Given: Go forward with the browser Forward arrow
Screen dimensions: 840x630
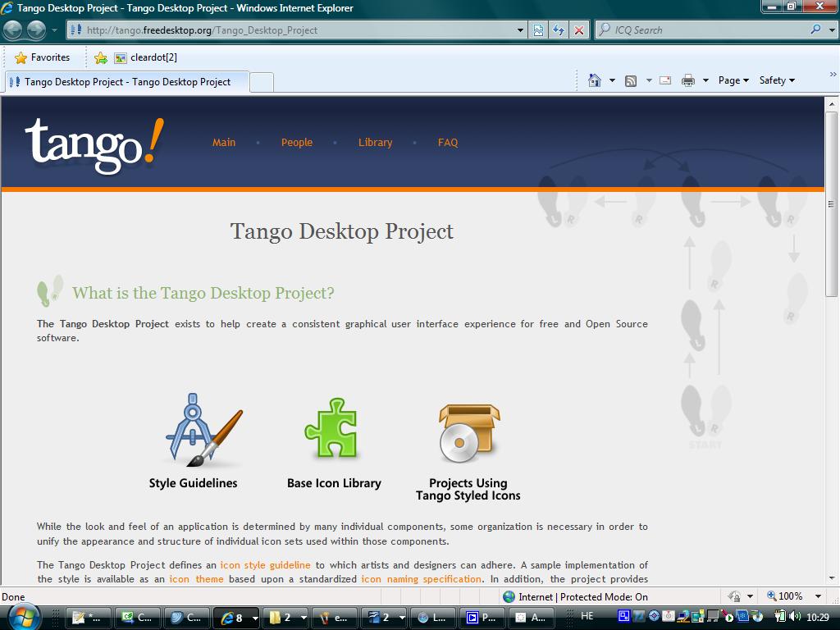Looking at the screenshot, I should pyautogui.click(x=36, y=30).
